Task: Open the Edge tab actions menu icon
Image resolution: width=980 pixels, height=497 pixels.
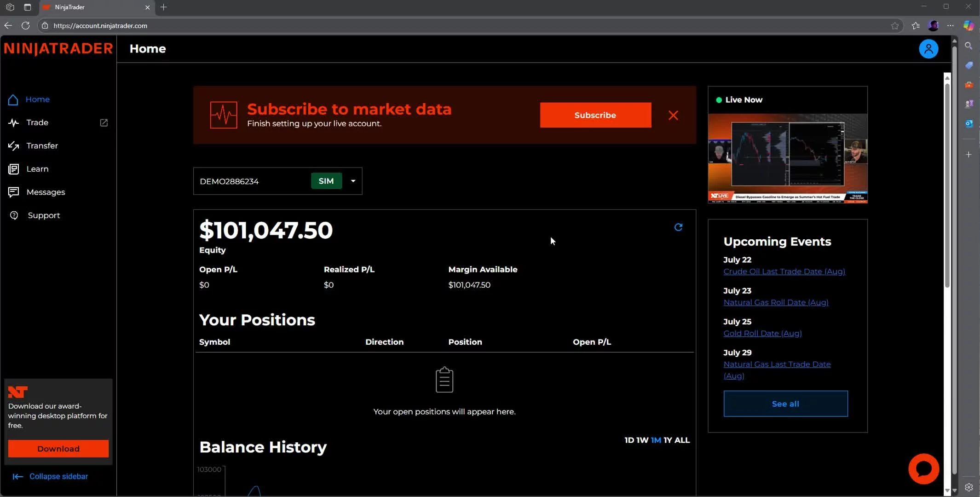Action: click(x=28, y=7)
